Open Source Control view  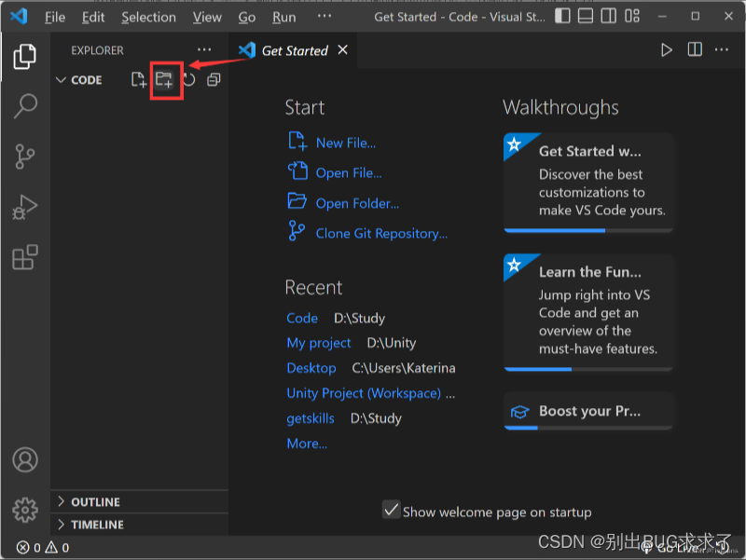click(x=25, y=157)
